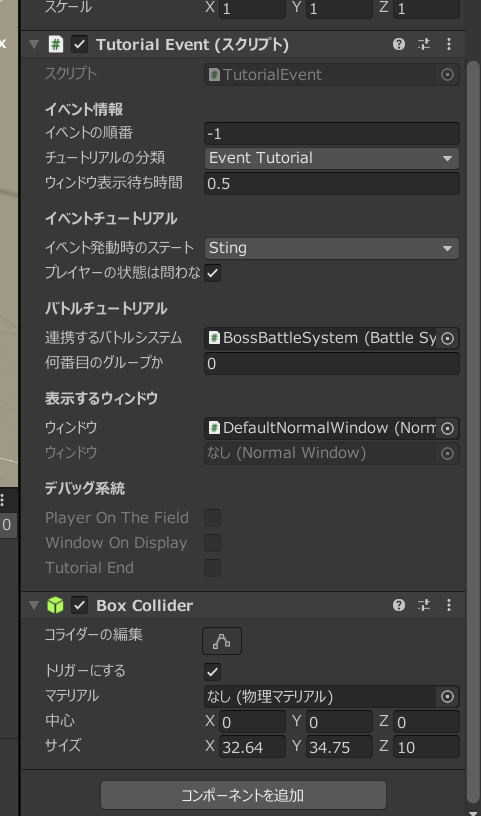Collapse the Box Collider component foldout
This screenshot has width=481, height=816.
(34, 605)
